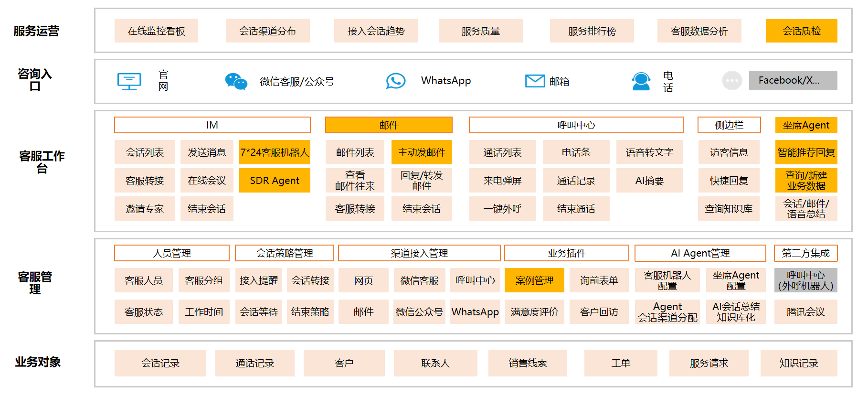868x397 pixels.
Task: Click the 第三方集成 header
Action: pyautogui.click(x=806, y=253)
